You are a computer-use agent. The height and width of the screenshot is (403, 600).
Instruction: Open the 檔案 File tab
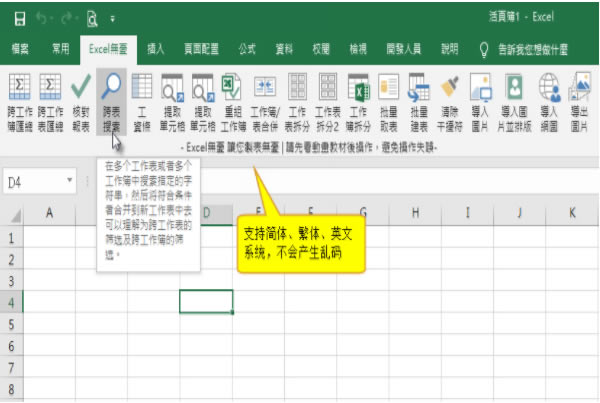click(20, 49)
